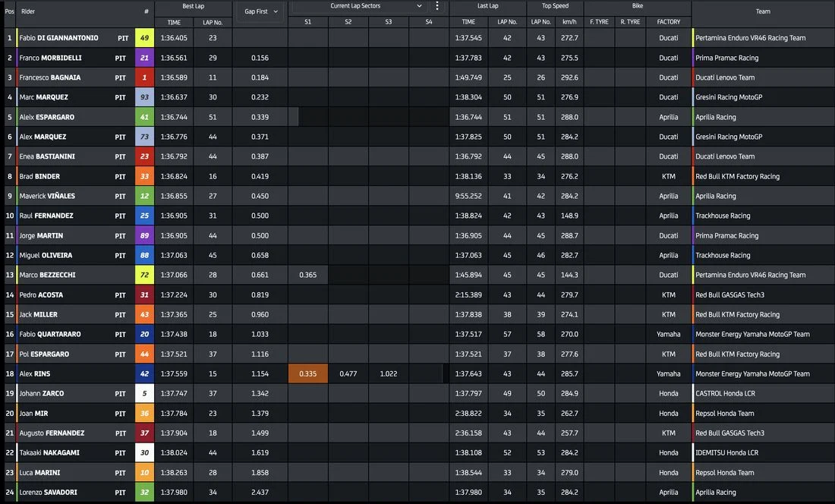This screenshot has height=504, width=835.
Task: Click the S2 sector column header
Action: click(x=348, y=22)
